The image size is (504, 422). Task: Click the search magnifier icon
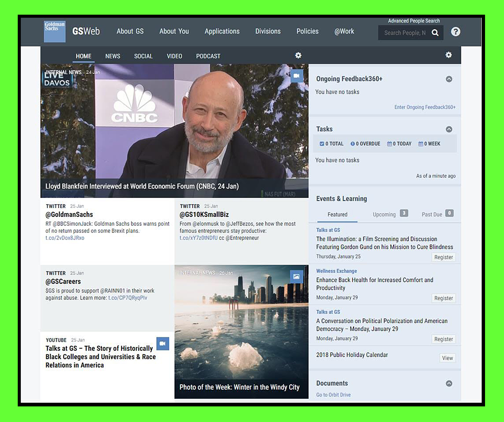435,33
